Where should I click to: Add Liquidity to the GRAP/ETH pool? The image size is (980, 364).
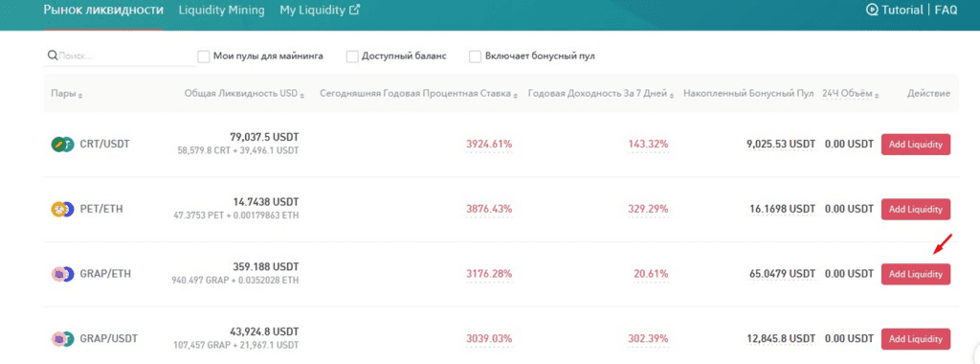click(x=916, y=274)
